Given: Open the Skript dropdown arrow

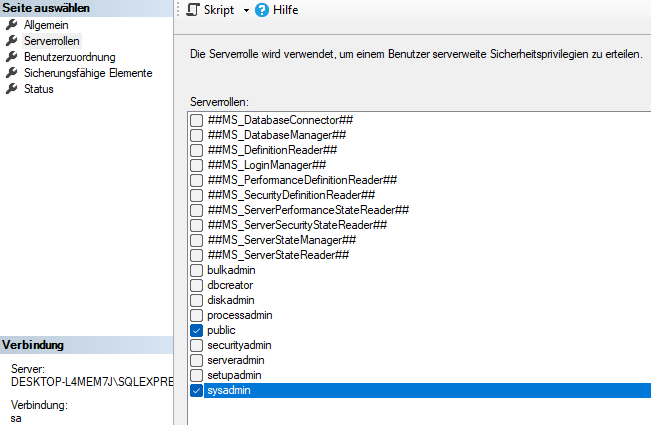Looking at the screenshot, I should click(246, 10).
